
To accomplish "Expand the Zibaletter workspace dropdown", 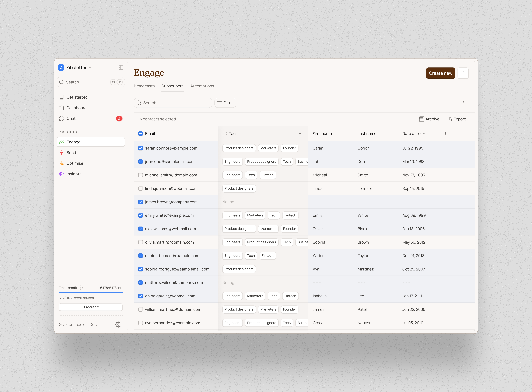I will [x=90, y=68].
